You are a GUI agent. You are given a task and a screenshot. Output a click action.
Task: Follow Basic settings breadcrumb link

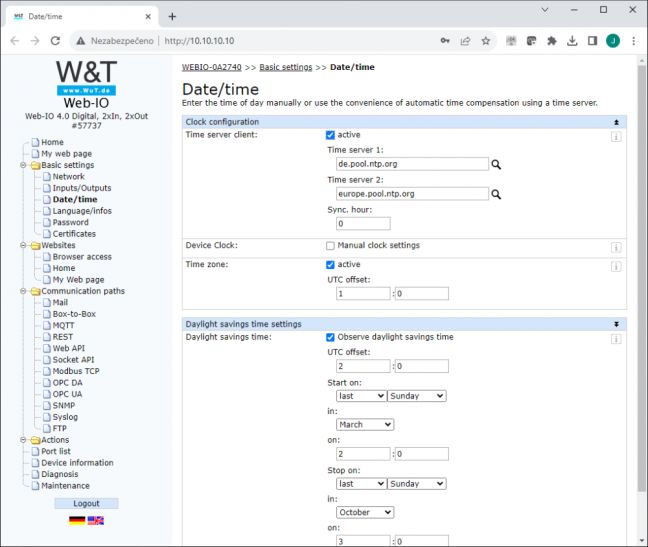tap(286, 67)
